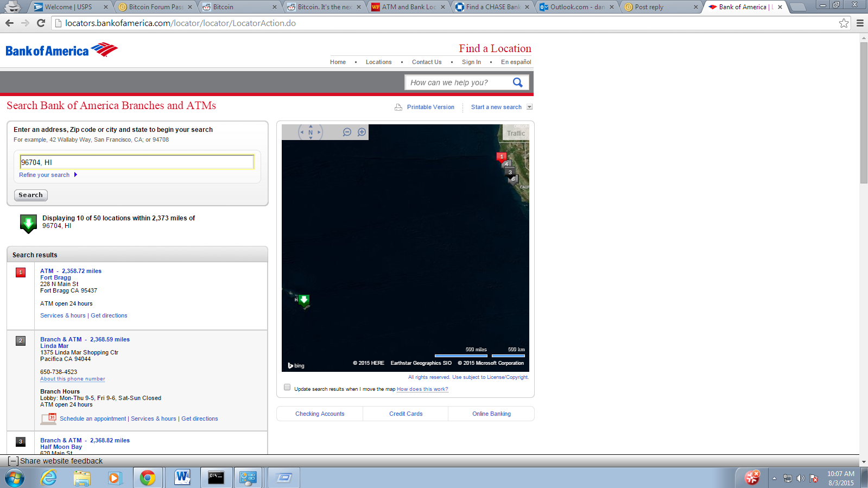Open File Explorer from taskbar
The width and height of the screenshot is (868, 488).
(82, 478)
